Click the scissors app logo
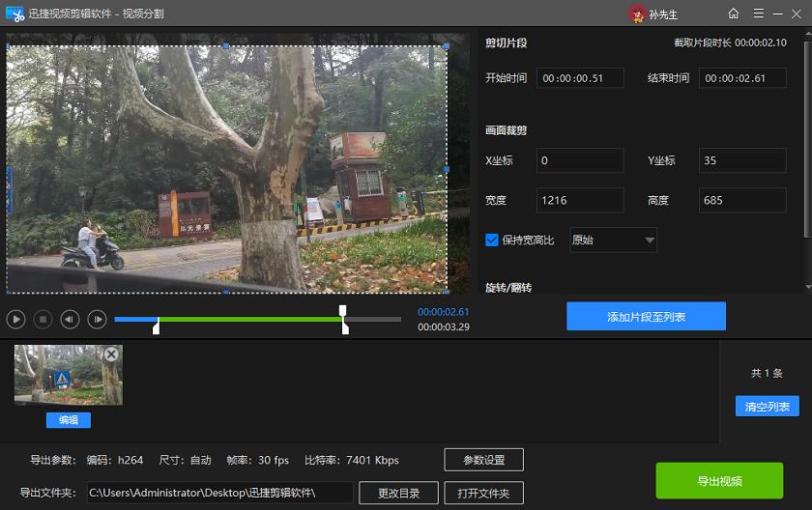 pos(15,14)
